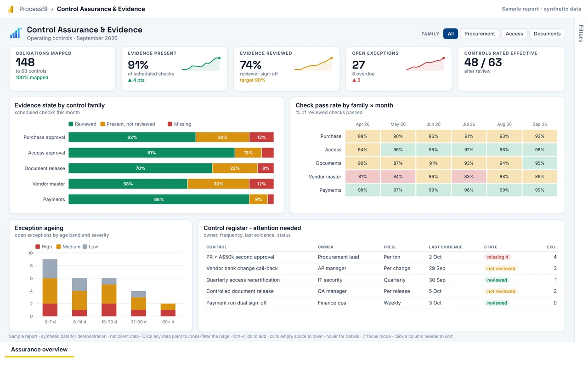Click the Present, not reviewed legend swatch

(102, 124)
